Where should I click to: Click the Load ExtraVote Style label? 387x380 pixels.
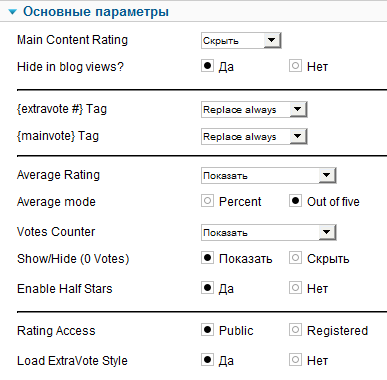(x=72, y=361)
